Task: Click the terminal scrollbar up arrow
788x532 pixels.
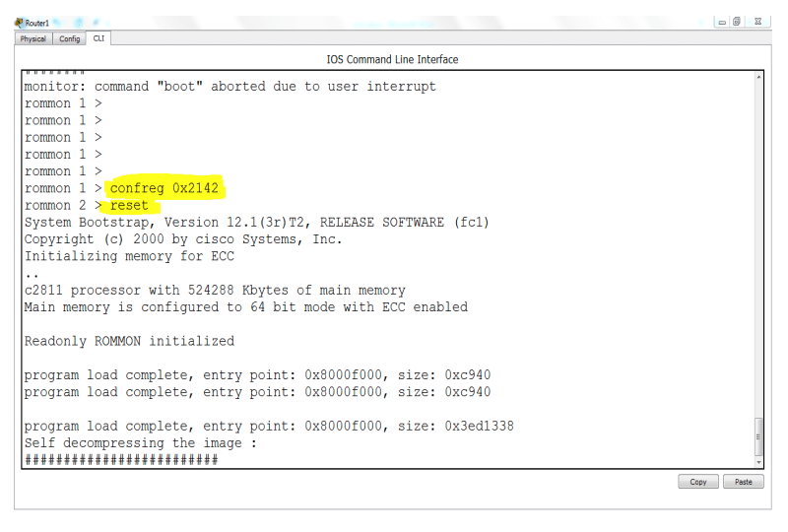Action: click(x=758, y=77)
